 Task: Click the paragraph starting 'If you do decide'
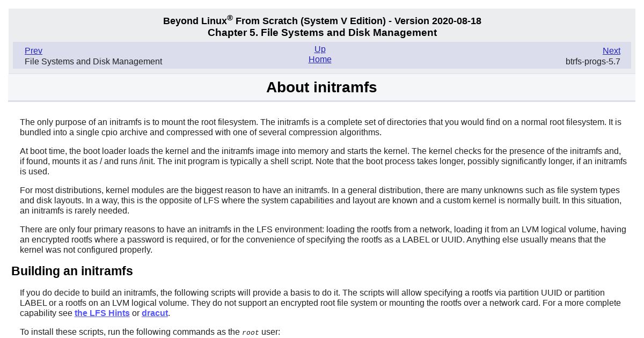click(x=320, y=303)
